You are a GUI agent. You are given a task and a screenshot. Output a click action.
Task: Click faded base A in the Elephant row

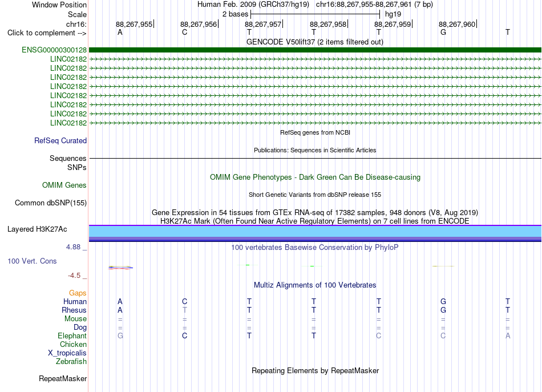[x=508, y=336]
